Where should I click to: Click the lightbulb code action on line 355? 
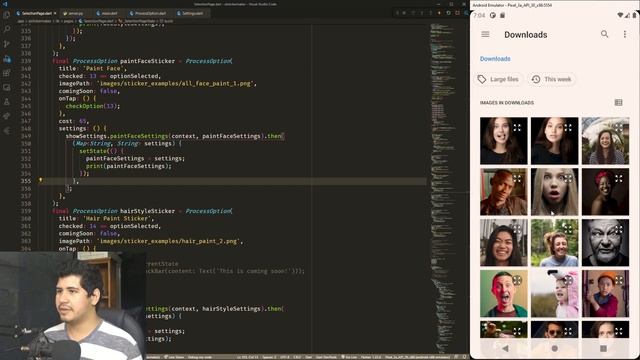pos(40,180)
